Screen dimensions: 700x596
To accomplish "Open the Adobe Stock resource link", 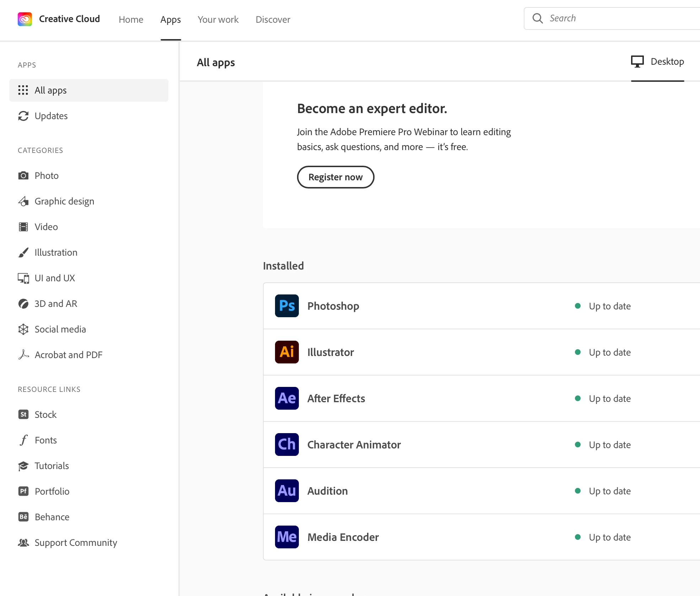I will pos(45,415).
